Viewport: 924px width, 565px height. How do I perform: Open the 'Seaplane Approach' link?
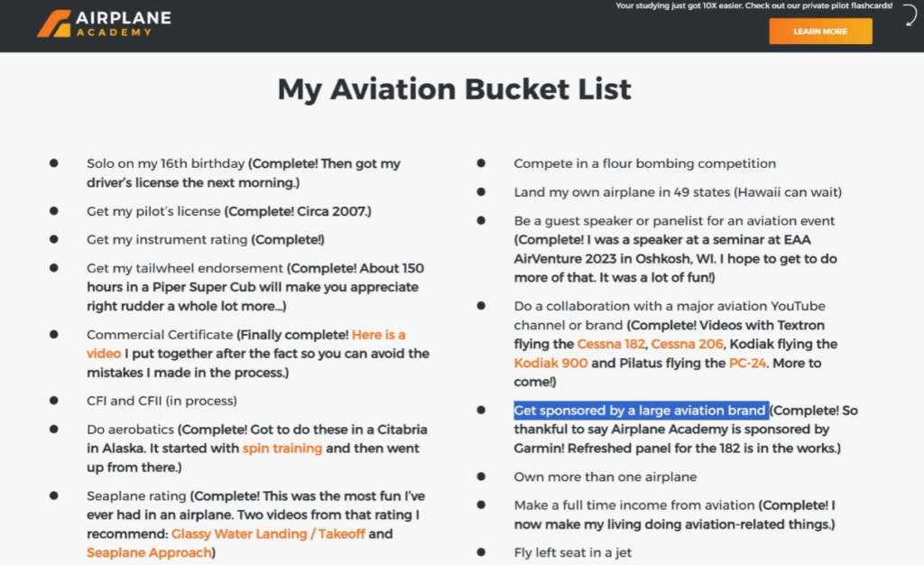[149, 552]
